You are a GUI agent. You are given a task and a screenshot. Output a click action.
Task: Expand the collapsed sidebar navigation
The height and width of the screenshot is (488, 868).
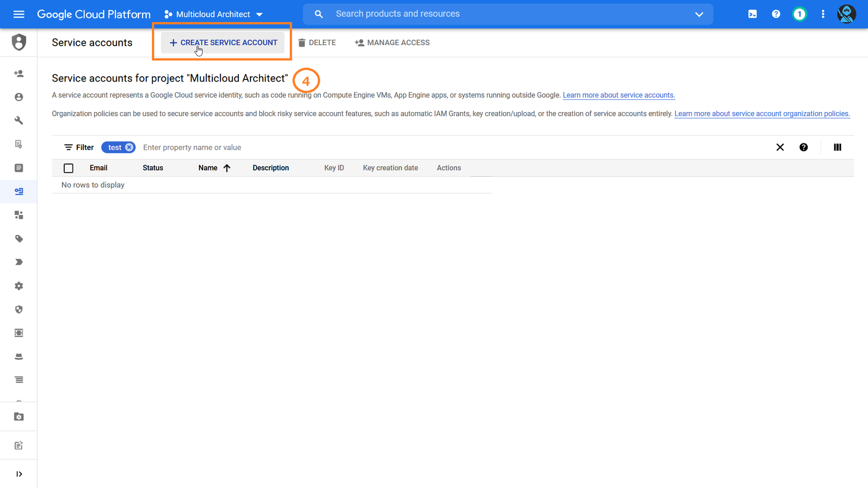tap(19, 474)
